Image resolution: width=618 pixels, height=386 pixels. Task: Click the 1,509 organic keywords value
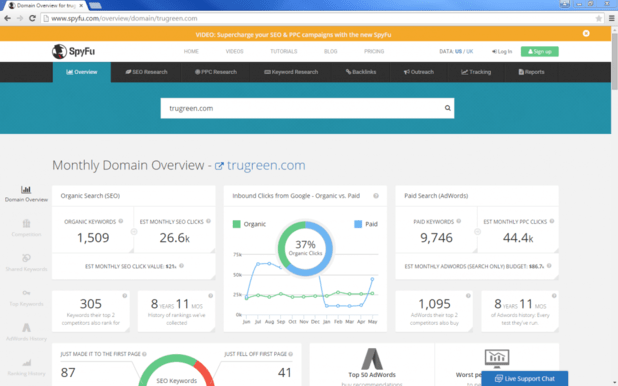[x=93, y=238]
